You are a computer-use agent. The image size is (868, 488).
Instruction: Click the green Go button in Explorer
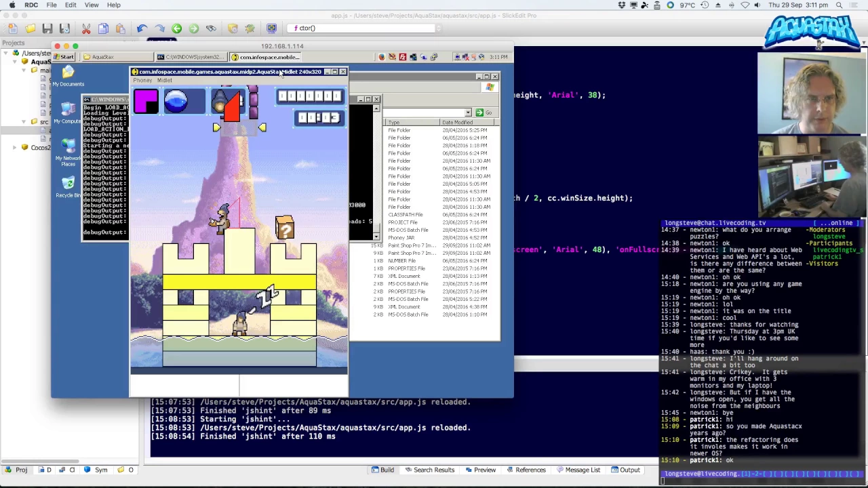pos(484,113)
